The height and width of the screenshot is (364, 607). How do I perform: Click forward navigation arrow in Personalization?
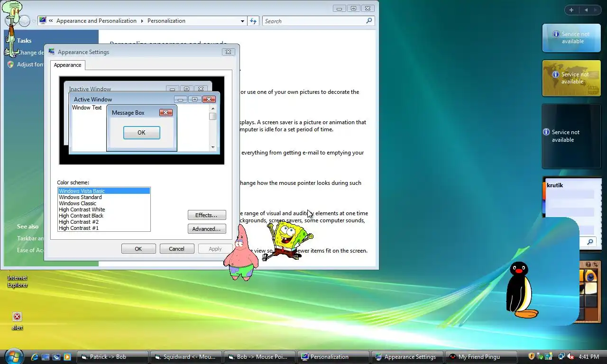tap(25, 21)
